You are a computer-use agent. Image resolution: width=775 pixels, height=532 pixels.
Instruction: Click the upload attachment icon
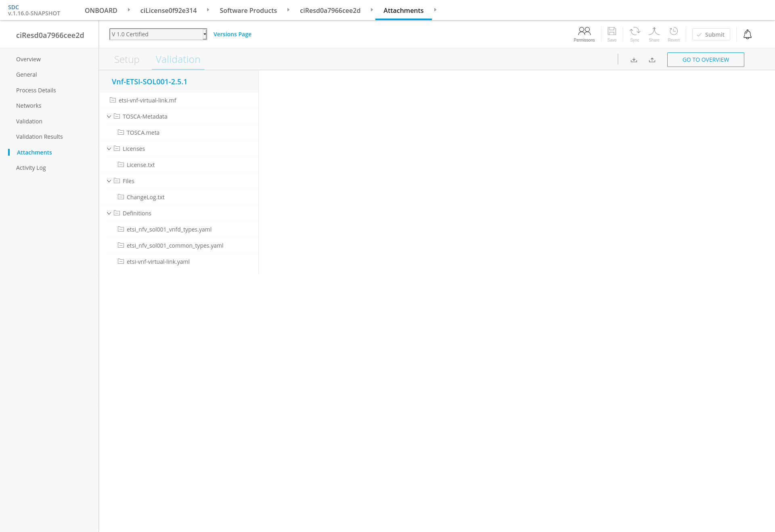point(652,60)
